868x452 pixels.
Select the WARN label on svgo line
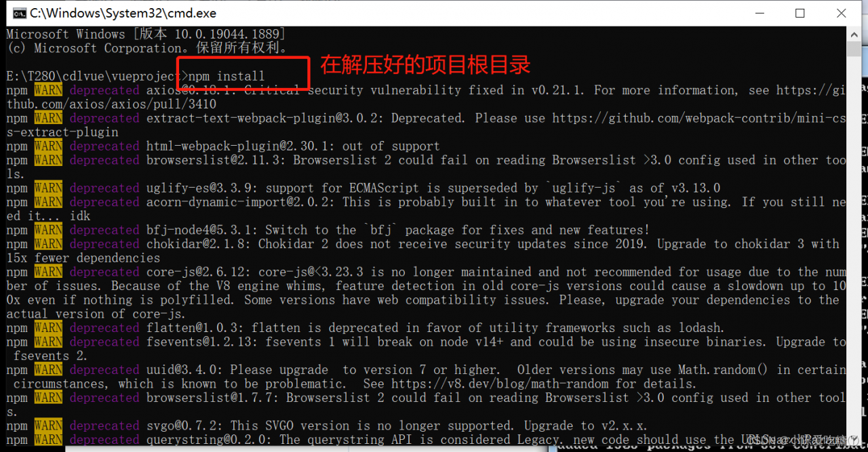[48, 426]
